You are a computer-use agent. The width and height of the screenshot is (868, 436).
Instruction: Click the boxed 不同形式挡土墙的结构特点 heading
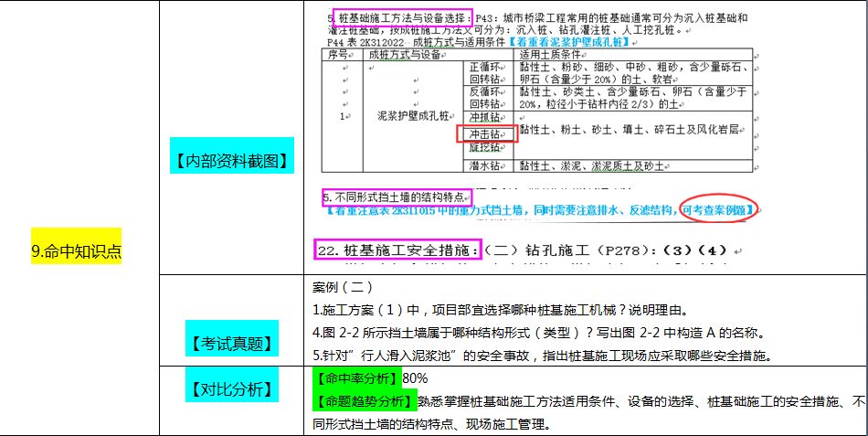(397, 197)
